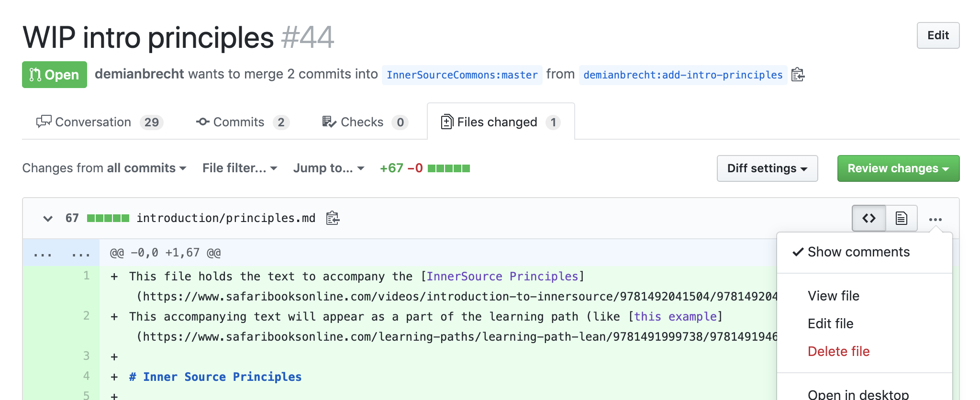
Task: Click the '#44' pull request number
Action: click(x=308, y=37)
